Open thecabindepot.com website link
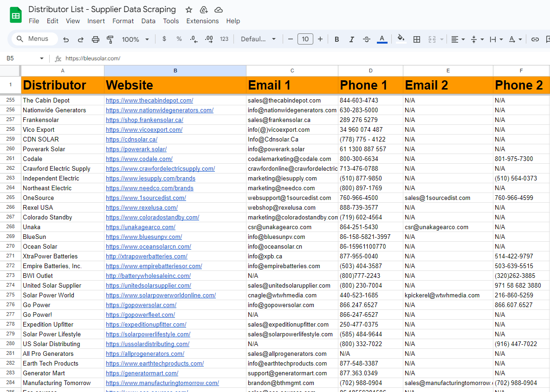This screenshot has height=392, width=550. coord(149,100)
